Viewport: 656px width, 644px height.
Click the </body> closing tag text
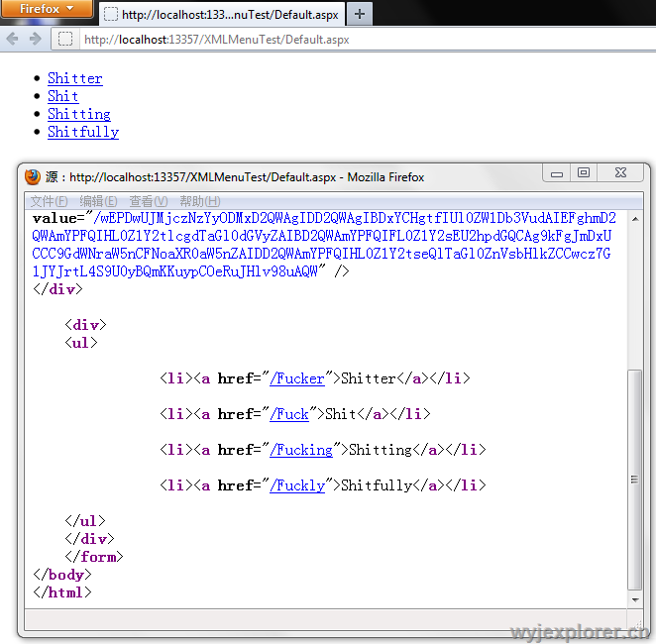61,575
